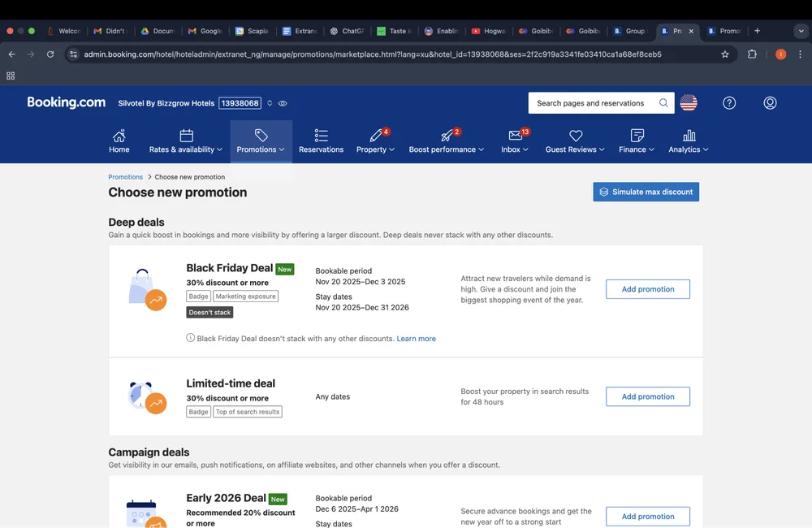
Task: Open the Inbox envelope icon
Action: click(515, 135)
